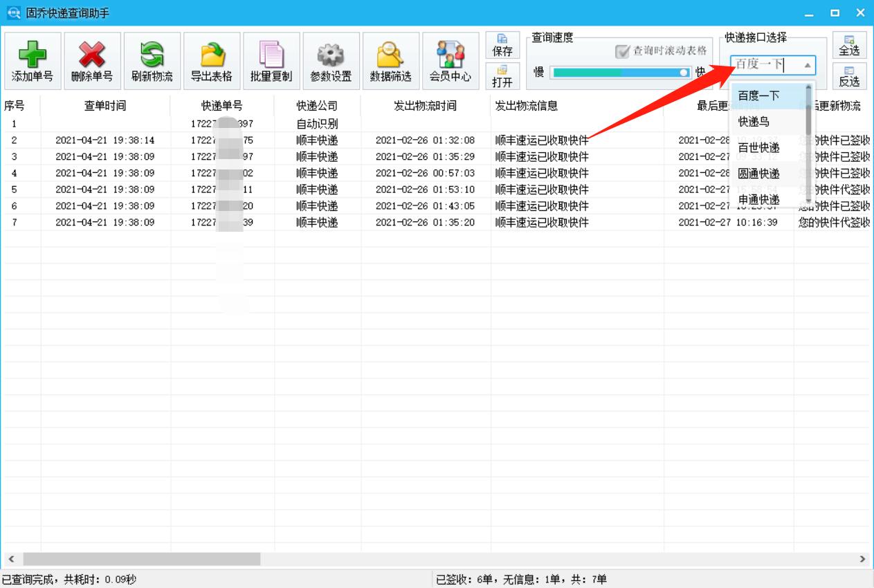Click the 反选 invert selection button
Screen dimensions: 874x588
pyautogui.click(x=850, y=75)
